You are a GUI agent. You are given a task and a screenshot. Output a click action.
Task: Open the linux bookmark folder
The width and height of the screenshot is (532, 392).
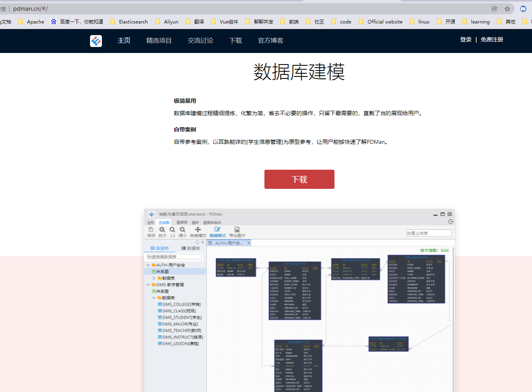(420, 22)
